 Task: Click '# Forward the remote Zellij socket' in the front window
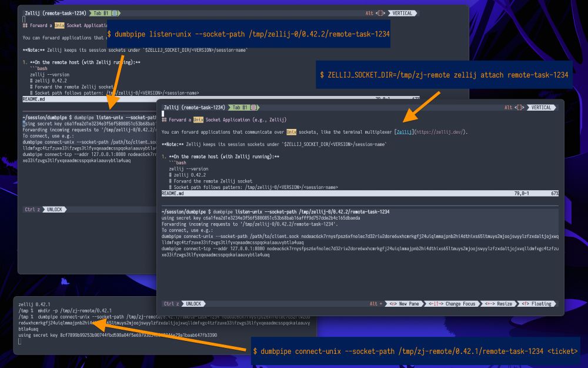click(211, 181)
